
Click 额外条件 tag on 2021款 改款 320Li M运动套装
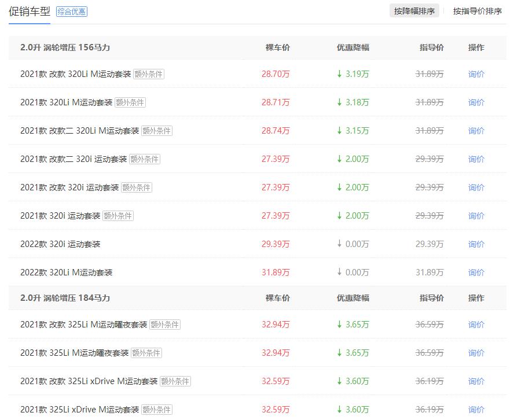tap(149, 74)
